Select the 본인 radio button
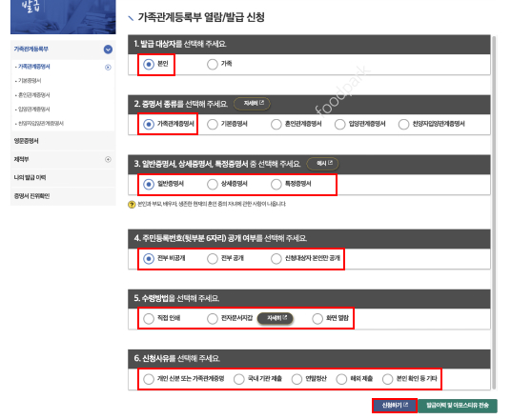The width and height of the screenshot is (532, 419). pos(149,64)
